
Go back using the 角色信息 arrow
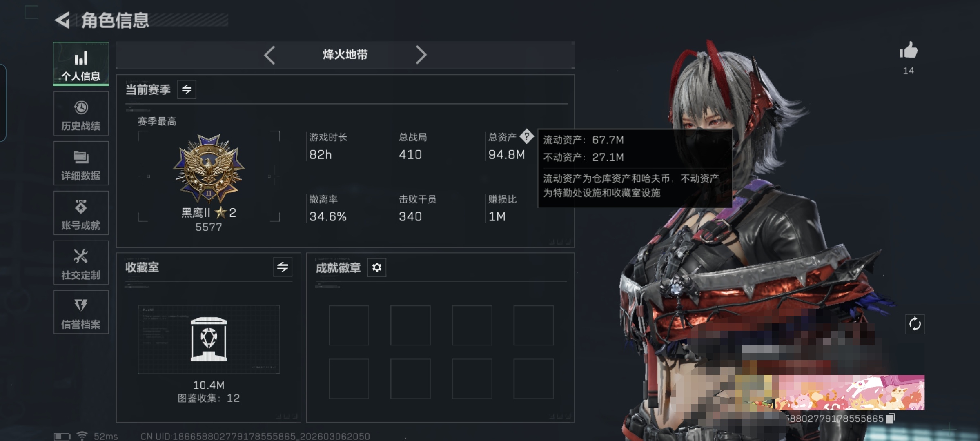62,20
